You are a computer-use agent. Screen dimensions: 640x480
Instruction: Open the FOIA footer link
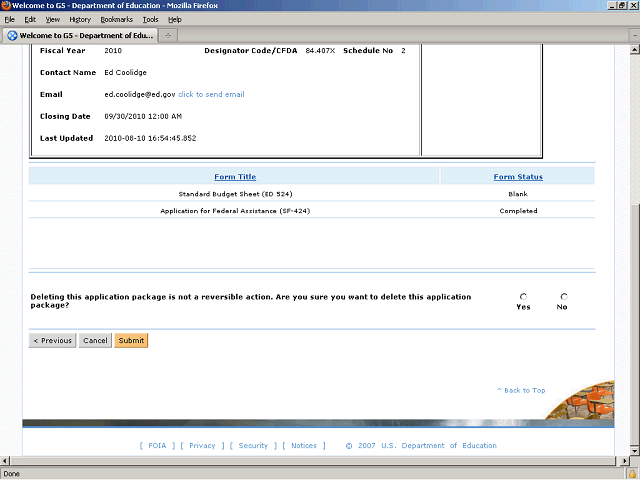(157, 445)
